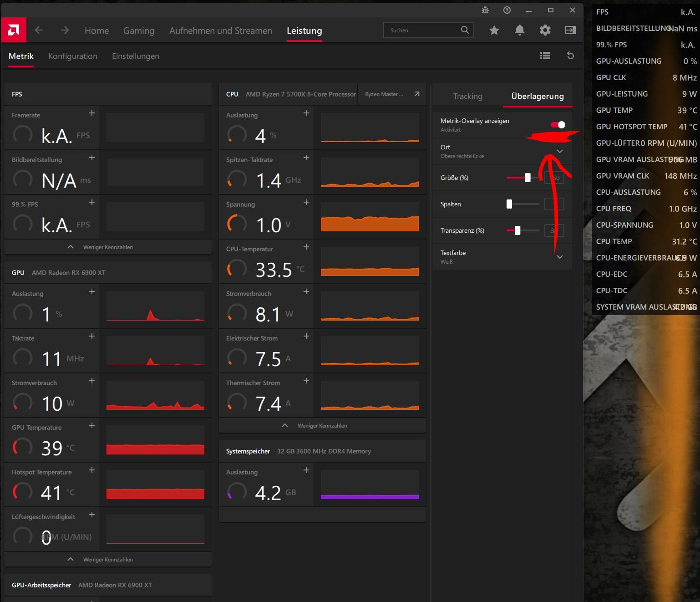Select the Metrik tab

[21, 56]
